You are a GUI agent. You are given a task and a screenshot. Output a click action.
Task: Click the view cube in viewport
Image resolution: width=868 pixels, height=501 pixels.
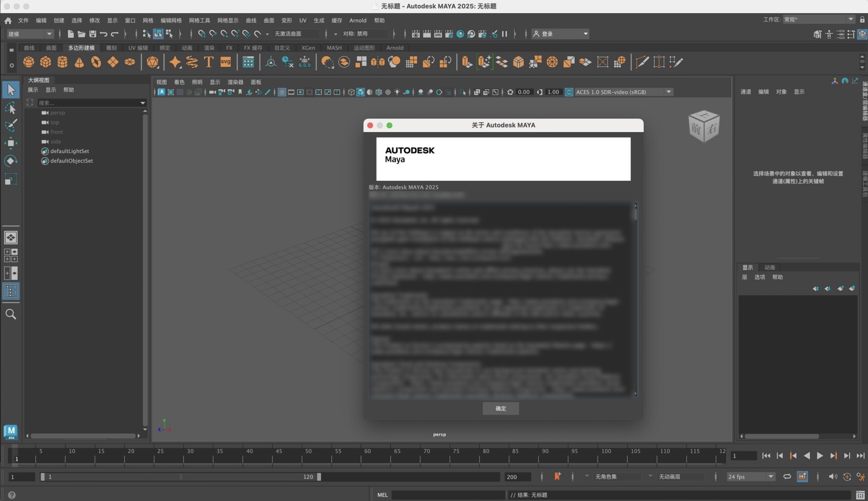[703, 126]
